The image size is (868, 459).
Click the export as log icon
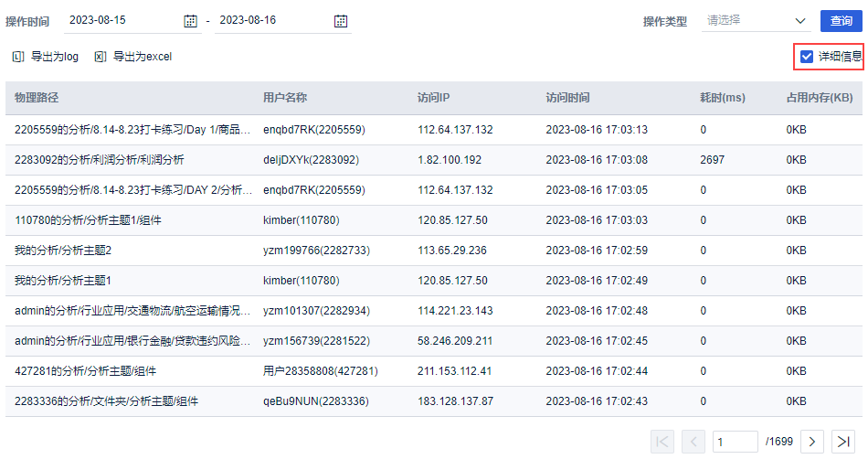point(18,57)
